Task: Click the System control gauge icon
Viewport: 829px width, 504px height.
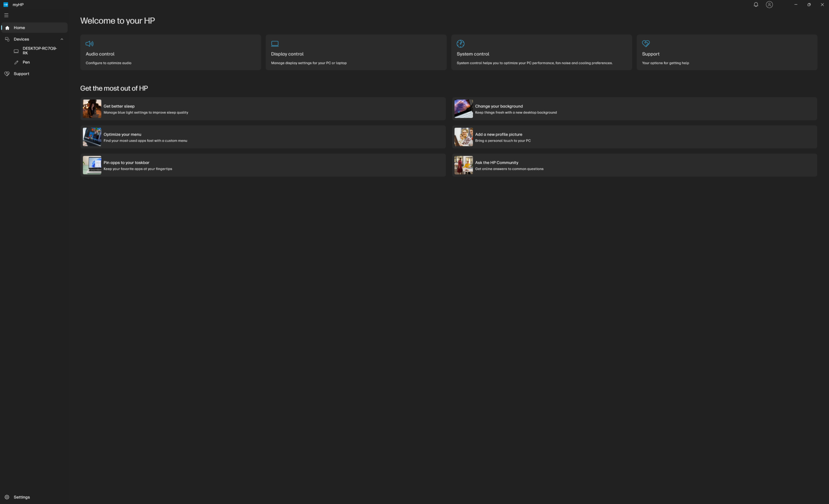Action: [460, 44]
